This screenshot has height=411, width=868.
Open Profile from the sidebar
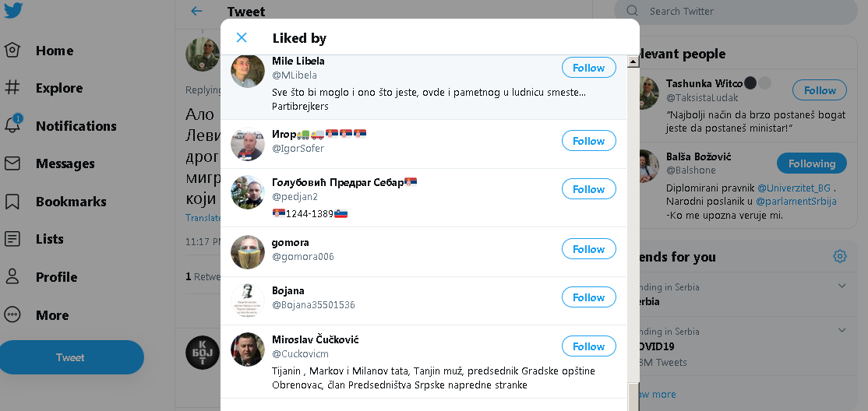(x=56, y=277)
